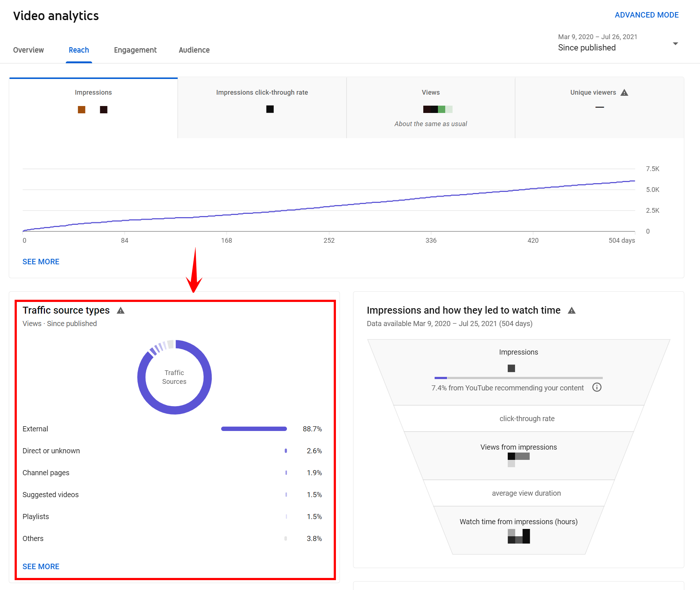Click warning icon next to Traffic source types

[x=121, y=311]
